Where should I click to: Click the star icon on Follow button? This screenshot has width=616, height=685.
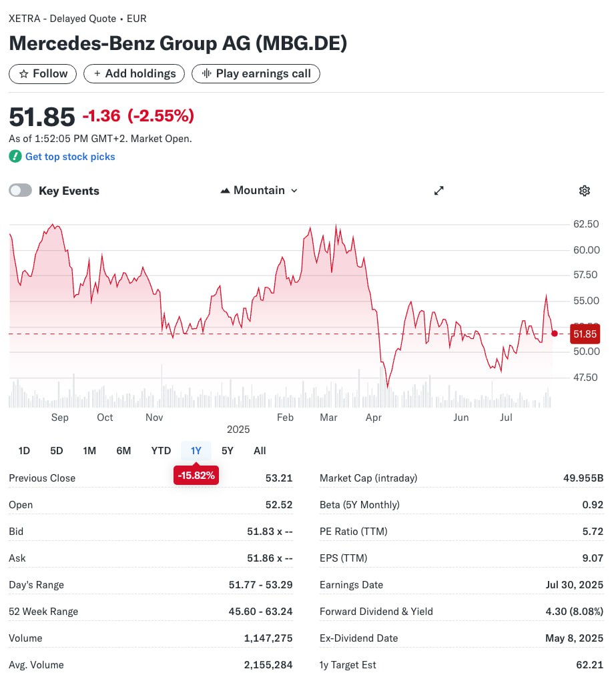[23, 74]
